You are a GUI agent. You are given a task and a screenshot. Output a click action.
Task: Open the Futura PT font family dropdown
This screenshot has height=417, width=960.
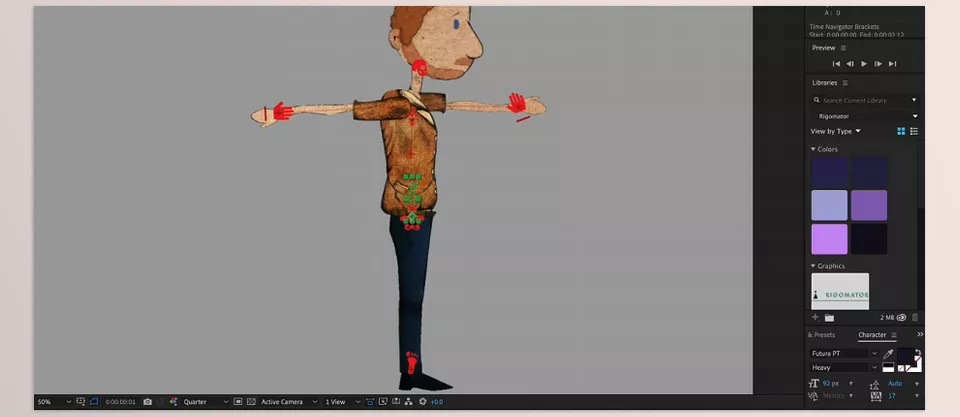tap(844, 353)
